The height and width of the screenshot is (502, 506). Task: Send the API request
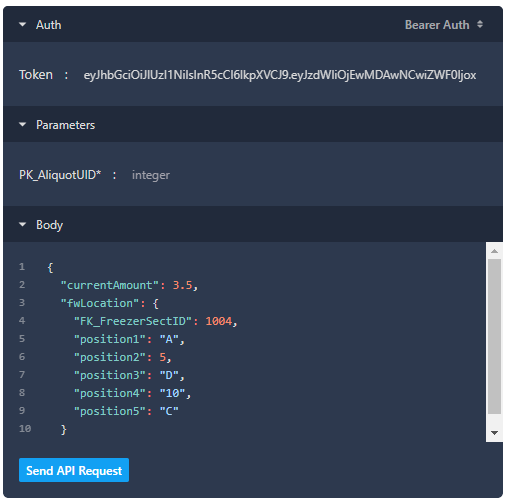pyautogui.click(x=74, y=470)
